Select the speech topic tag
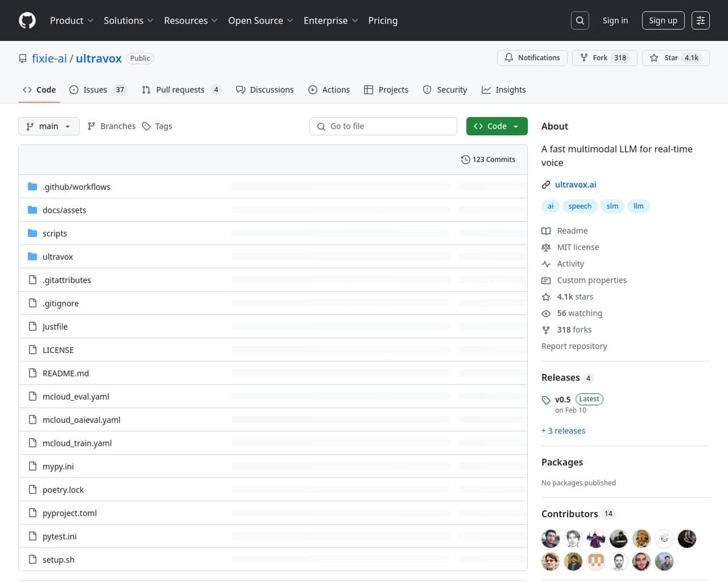 [580, 206]
